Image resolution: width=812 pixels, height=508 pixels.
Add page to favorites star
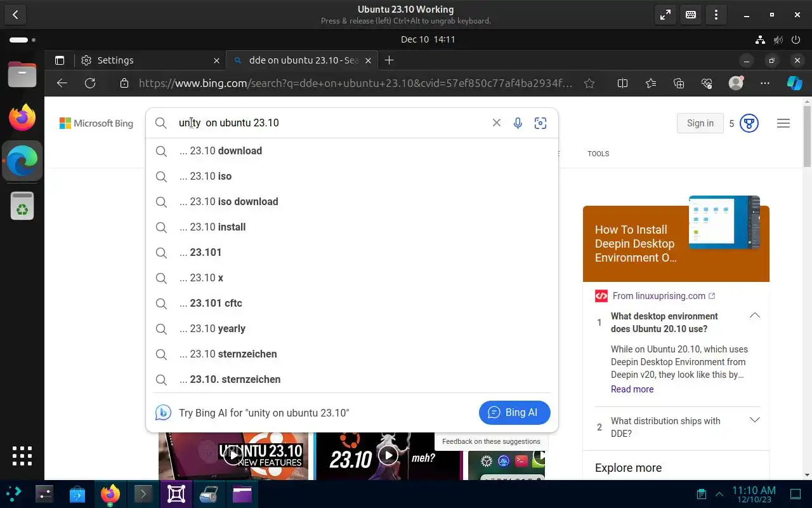589,83
